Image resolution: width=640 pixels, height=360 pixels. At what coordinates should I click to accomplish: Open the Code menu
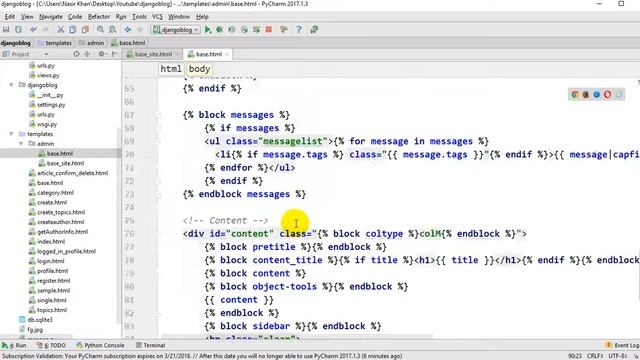pyautogui.click(x=75, y=17)
